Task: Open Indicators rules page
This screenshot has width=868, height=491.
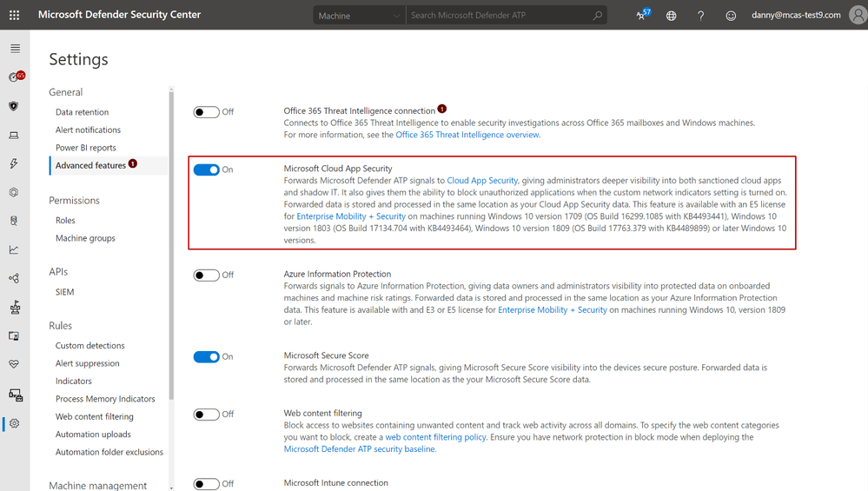Action: click(x=74, y=381)
